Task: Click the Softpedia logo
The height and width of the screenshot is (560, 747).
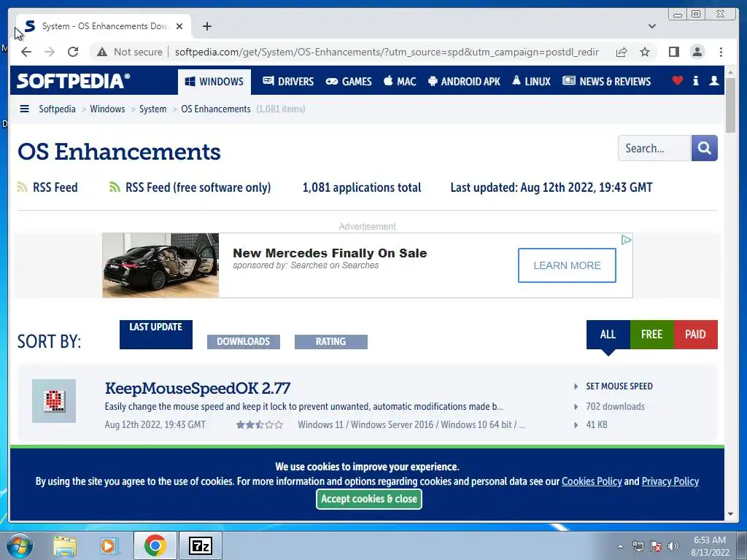Action: point(73,80)
